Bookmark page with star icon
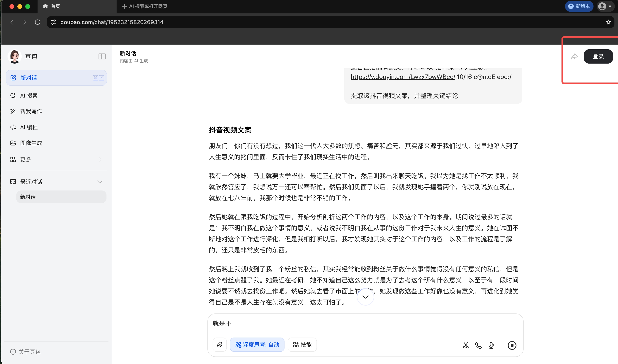Image resolution: width=618 pixels, height=364 pixels. [608, 22]
